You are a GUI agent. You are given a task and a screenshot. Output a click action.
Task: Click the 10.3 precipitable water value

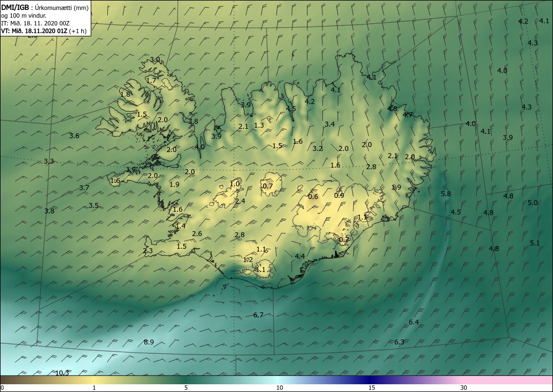[62, 373]
